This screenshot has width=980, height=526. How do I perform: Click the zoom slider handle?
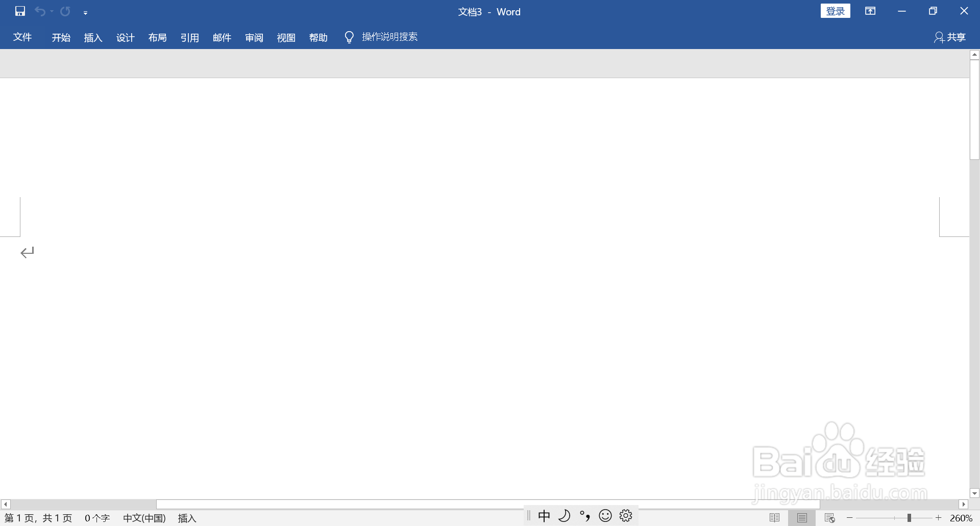tap(909, 518)
